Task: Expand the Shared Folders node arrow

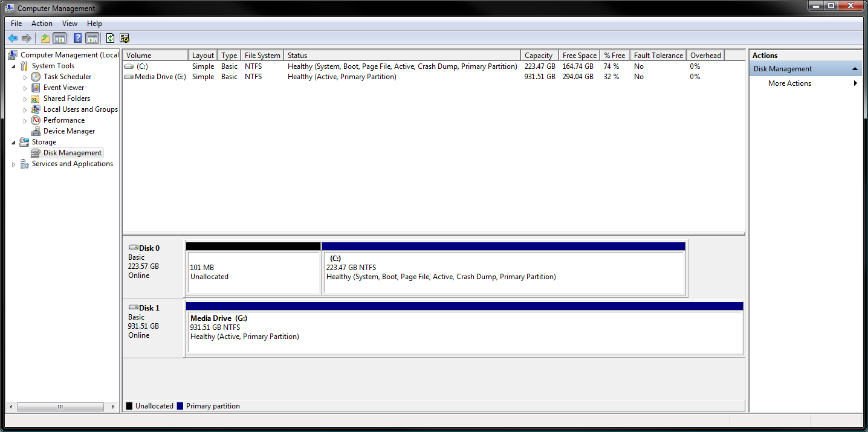Action: pos(25,98)
